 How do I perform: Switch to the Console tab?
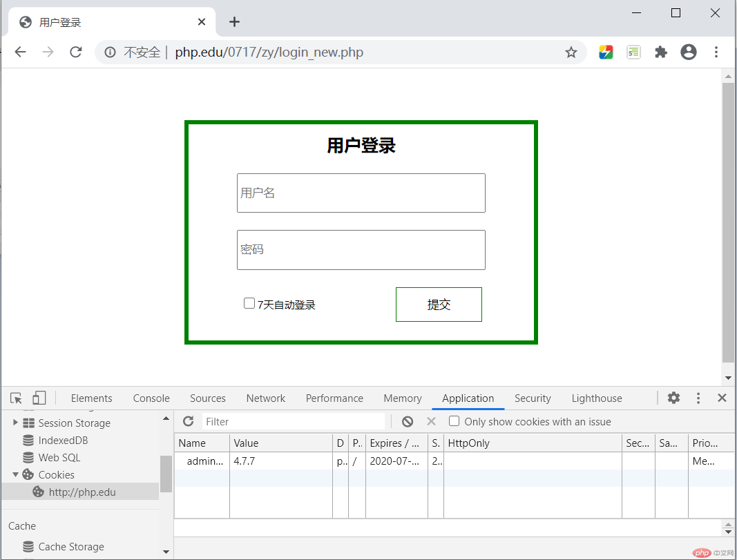[151, 398]
